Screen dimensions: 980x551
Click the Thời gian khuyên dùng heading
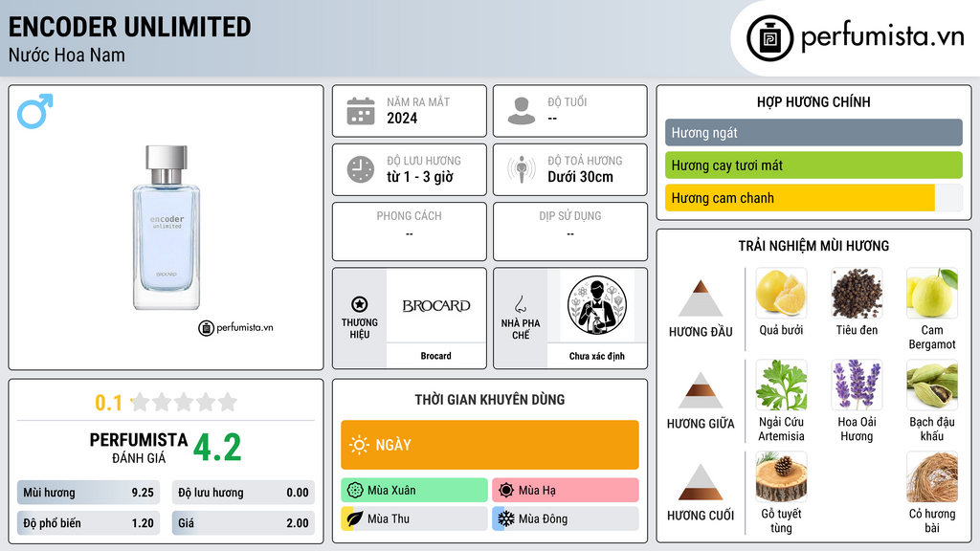coord(490,400)
